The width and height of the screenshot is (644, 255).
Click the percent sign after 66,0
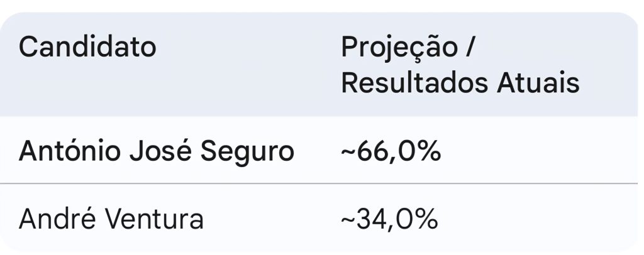pos(429,152)
